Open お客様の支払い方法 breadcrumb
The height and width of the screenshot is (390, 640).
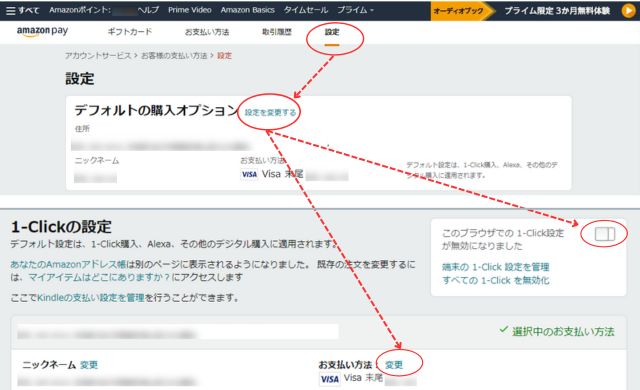(x=174, y=55)
